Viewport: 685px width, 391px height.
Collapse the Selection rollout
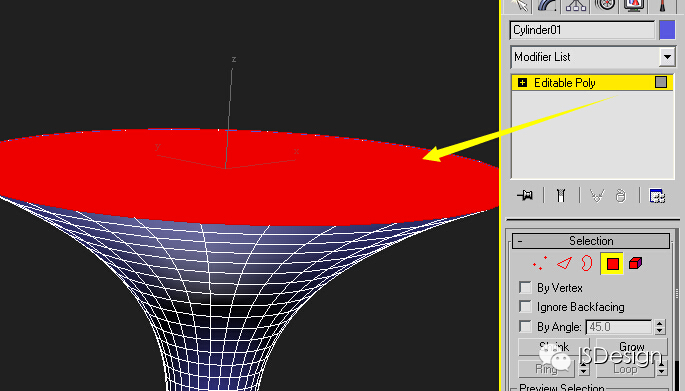(x=591, y=241)
